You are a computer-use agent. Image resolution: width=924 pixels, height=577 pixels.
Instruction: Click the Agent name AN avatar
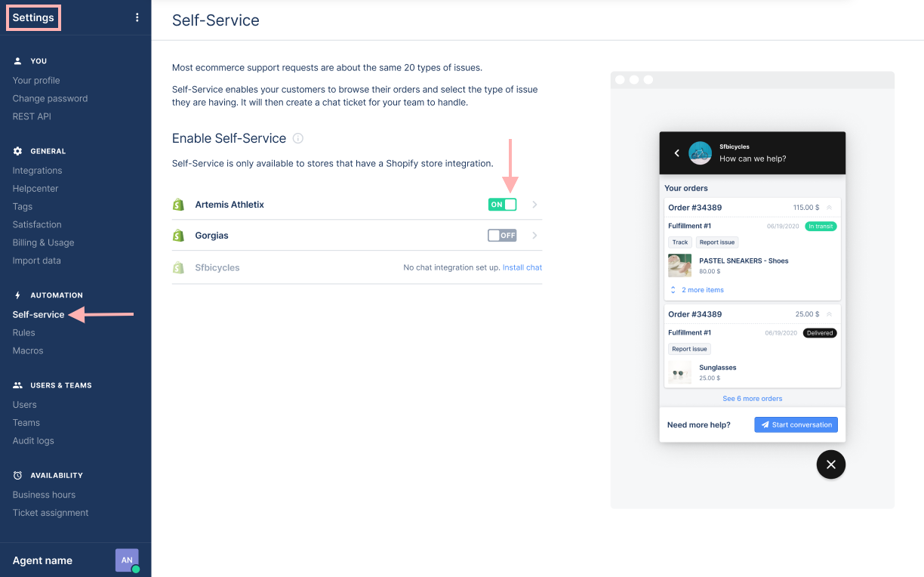[x=127, y=560]
